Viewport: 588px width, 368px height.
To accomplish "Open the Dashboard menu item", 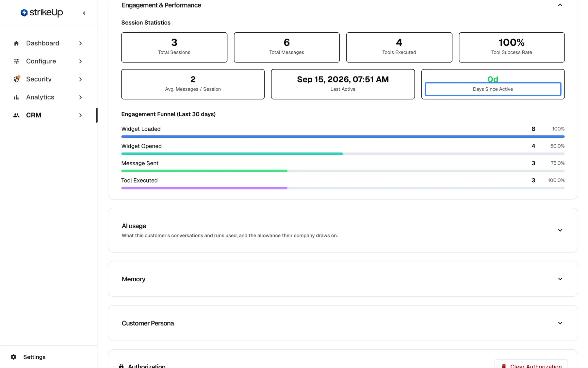I will click(x=48, y=43).
